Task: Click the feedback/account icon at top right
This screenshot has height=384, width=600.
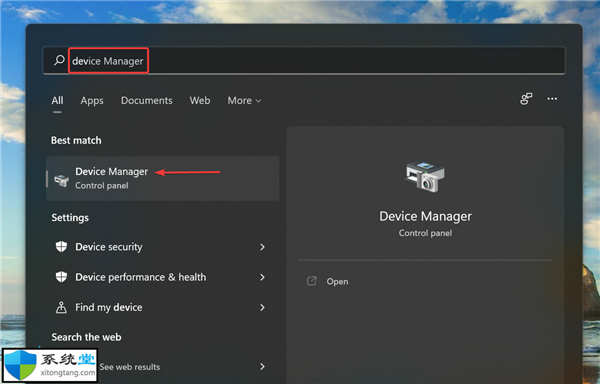Action: click(x=526, y=99)
